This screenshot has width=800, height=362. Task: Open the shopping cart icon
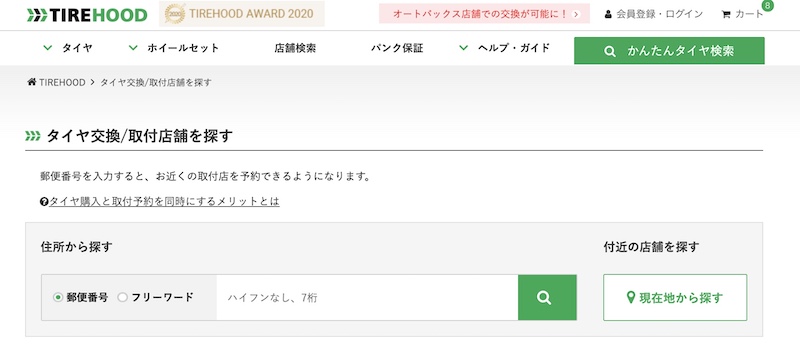726,15
